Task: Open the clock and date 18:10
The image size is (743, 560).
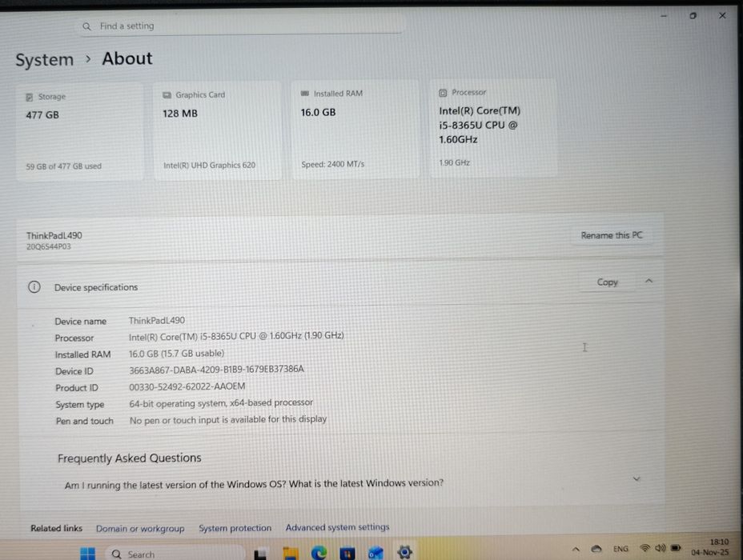Action: [x=710, y=546]
